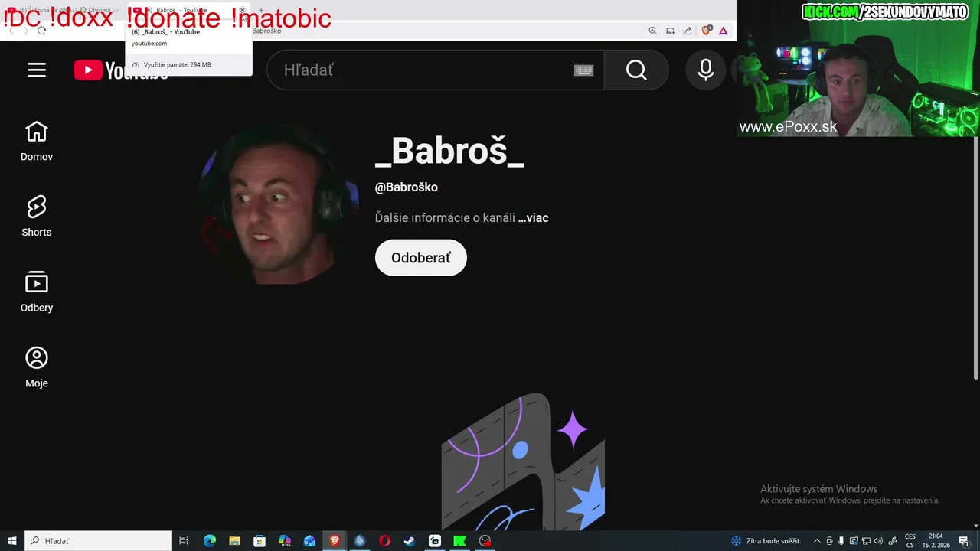Open the volume control in tray
This screenshot has height=551, width=980.
(x=878, y=541)
